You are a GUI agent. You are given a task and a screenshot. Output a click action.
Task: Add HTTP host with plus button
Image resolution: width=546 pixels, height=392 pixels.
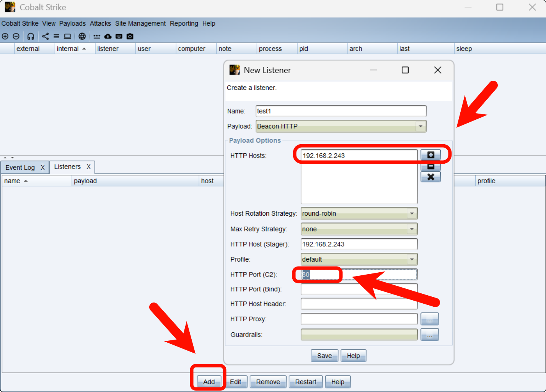(430, 155)
